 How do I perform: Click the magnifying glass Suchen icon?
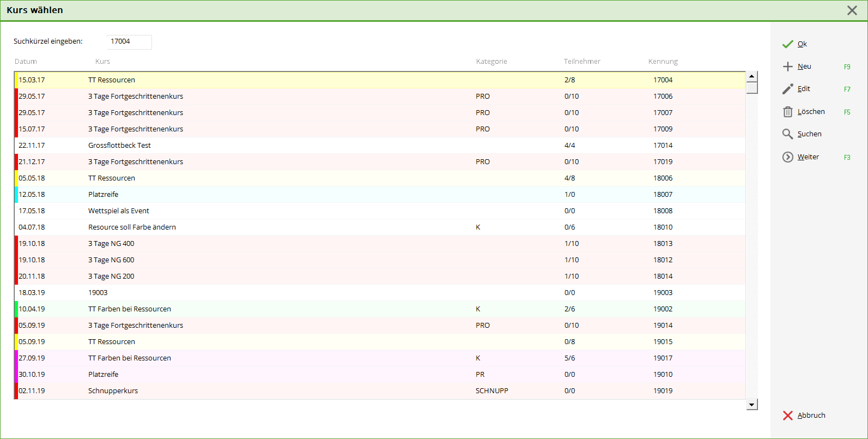788,134
